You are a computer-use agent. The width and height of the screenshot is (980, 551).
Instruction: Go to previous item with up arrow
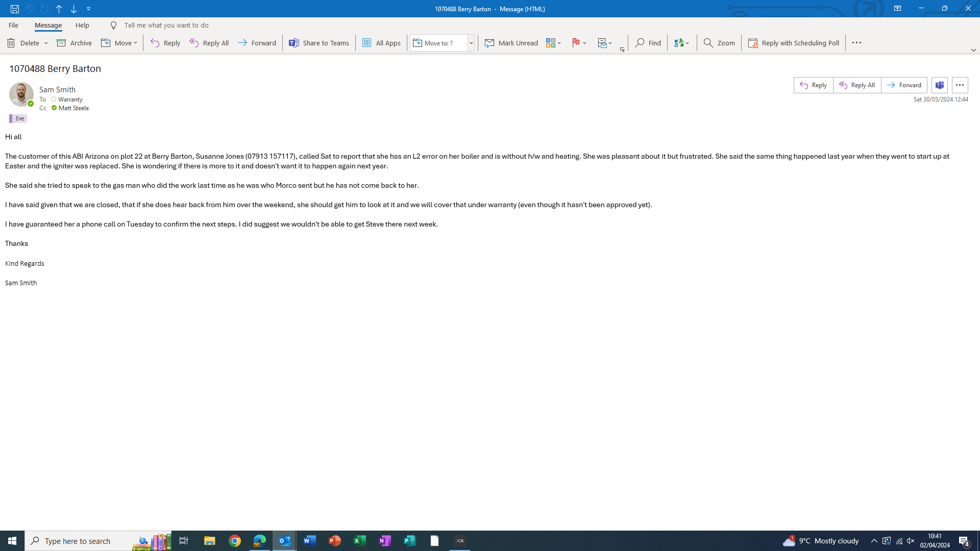tap(59, 9)
